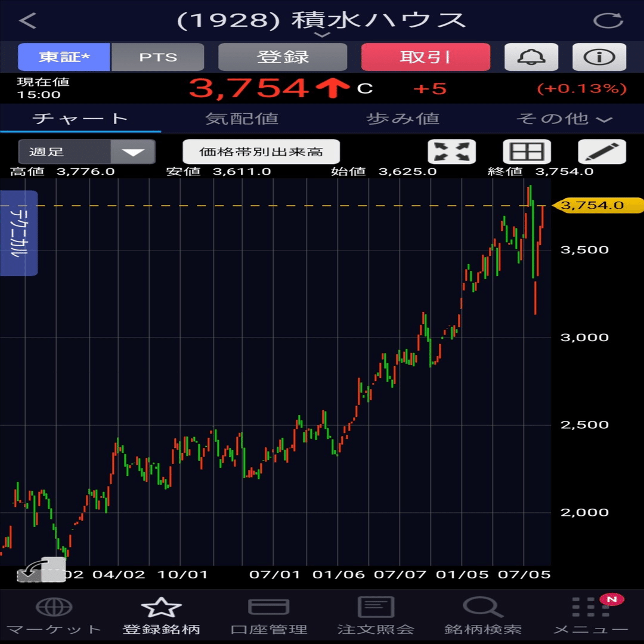Go back with the left arrow

(x=28, y=20)
